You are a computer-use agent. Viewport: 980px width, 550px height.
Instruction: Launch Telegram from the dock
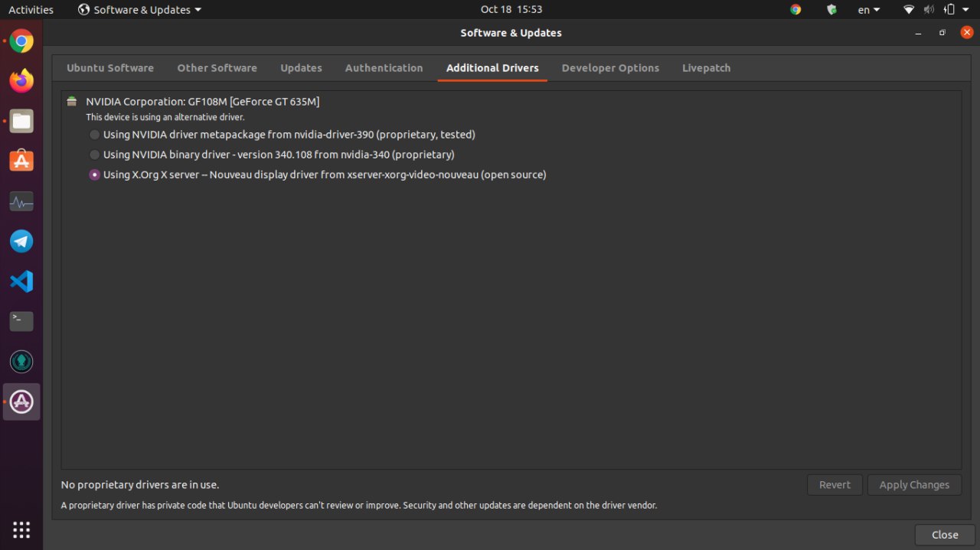pyautogui.click(x=21, y=242)
